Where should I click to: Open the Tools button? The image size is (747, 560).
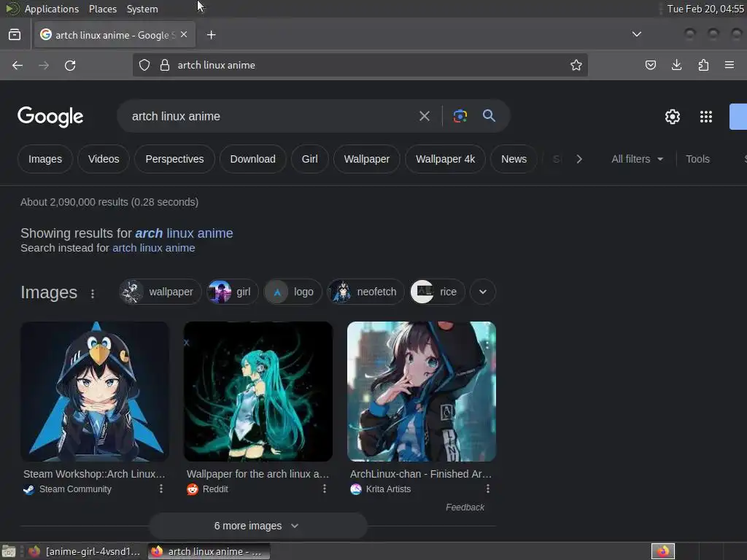pos(697,159)
